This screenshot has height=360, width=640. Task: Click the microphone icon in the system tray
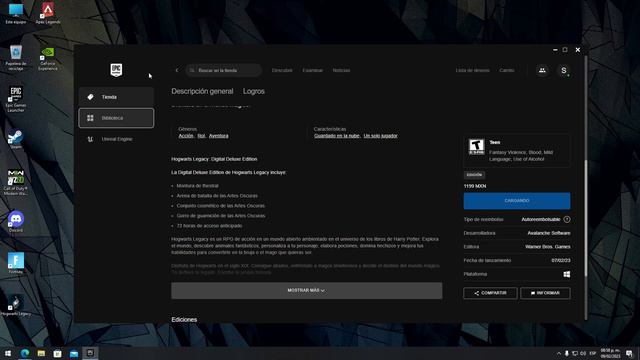[x=567, y=353]
